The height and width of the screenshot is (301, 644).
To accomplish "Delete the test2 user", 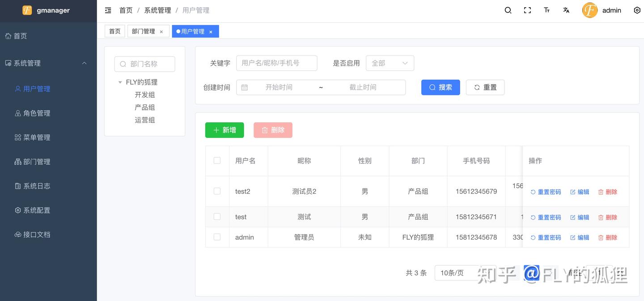I will coord(608,192).
